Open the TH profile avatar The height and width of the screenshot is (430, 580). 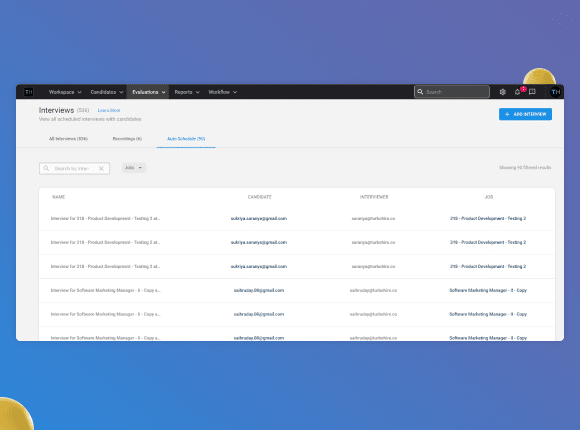[556, 92]
